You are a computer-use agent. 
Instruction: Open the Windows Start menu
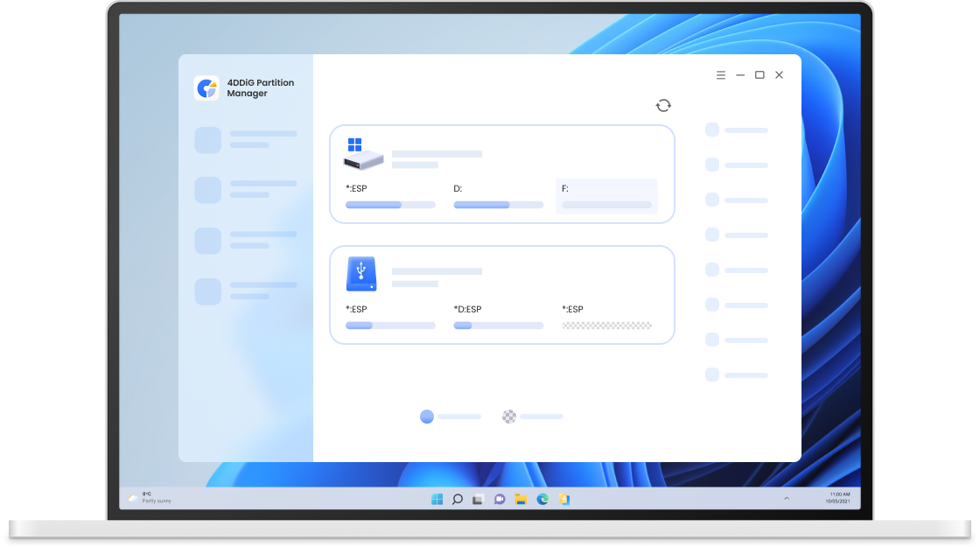pos(437,499)
